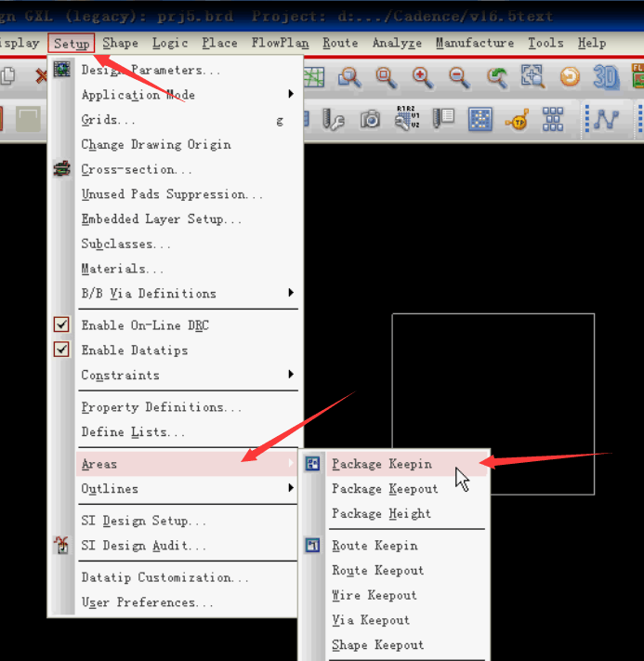Image resolution: width=644 pixels, height=661 pixels.
Task: Open User Preferences...
Action: click(x=187, y=602)
